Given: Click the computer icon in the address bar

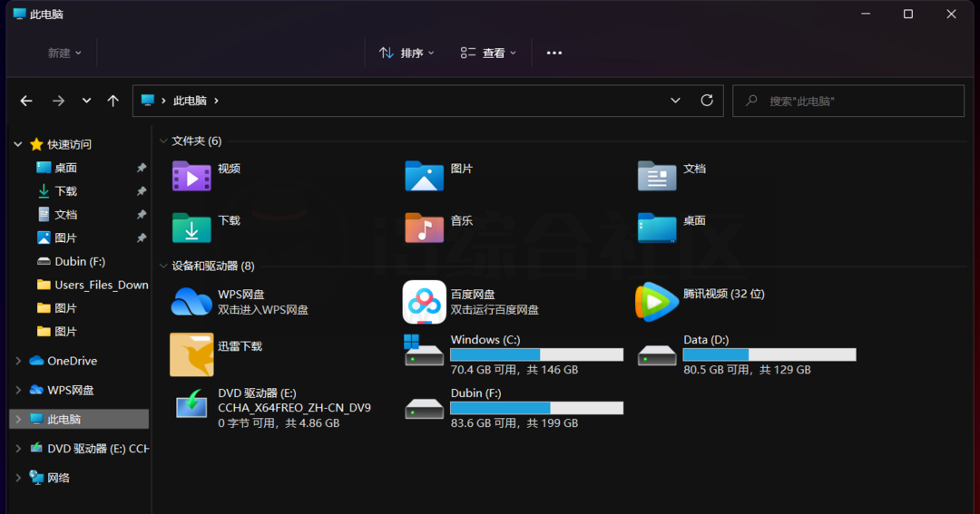Looking at the screenshot, I should [148, 101].
